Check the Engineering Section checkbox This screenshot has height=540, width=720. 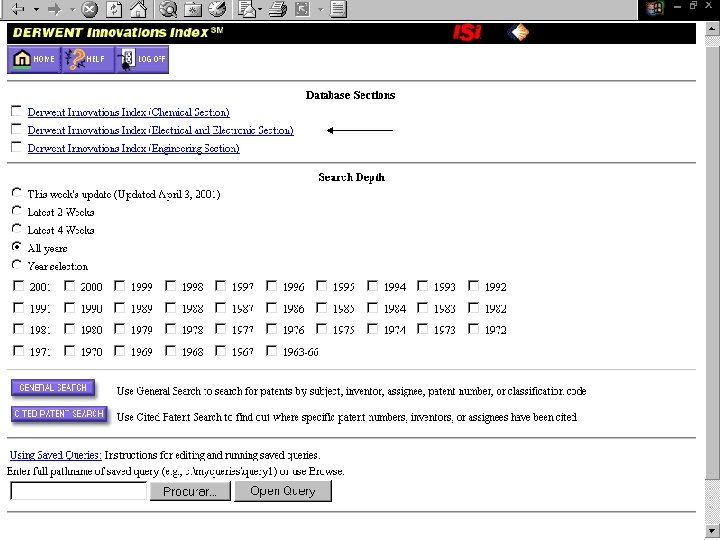[17, 146]
